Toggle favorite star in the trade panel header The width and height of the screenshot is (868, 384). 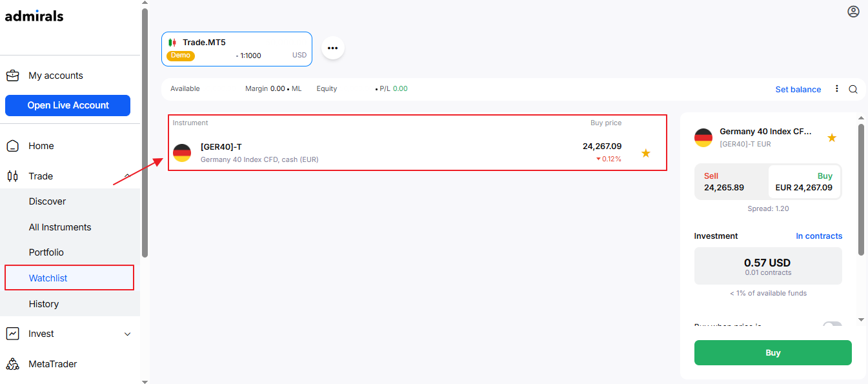click(832, 137)
